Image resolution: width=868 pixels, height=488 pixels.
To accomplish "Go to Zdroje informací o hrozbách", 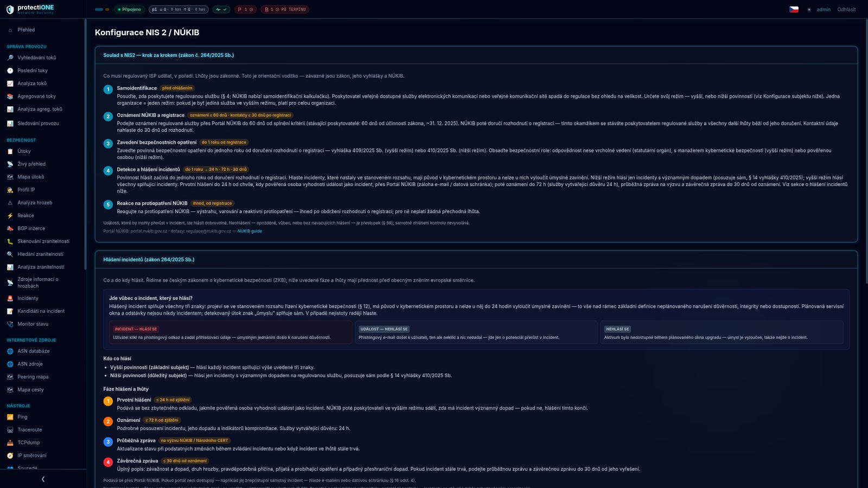I will coord(38,283).
